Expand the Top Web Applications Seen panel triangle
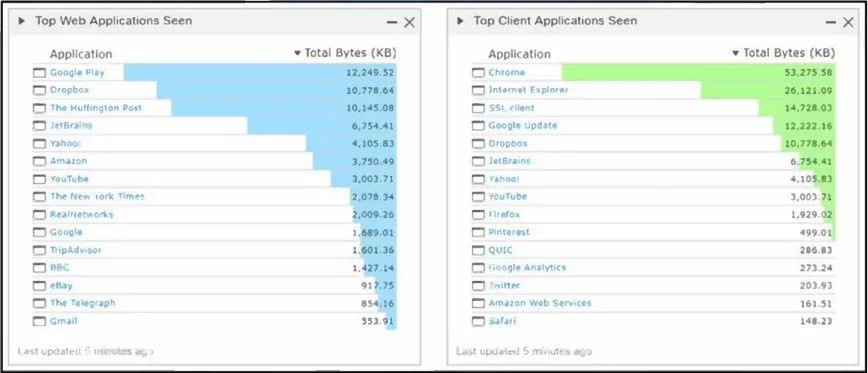868x373 pixels. [x=22, y=21]
